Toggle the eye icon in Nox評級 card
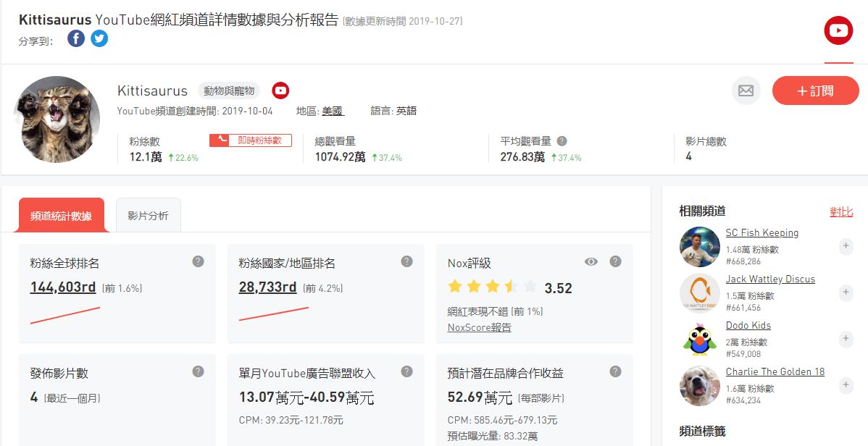Image resolution: width=868 pixels, height=446 pixels. [591, 261]
